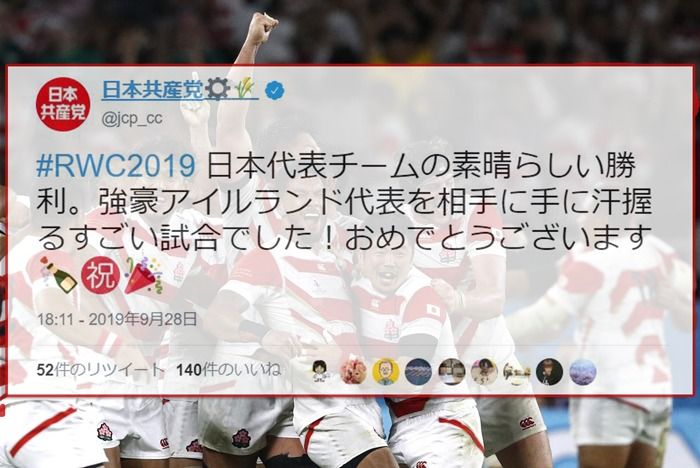Click the blue verified badge
700x468 pixels.
click(x=275, y=91)
